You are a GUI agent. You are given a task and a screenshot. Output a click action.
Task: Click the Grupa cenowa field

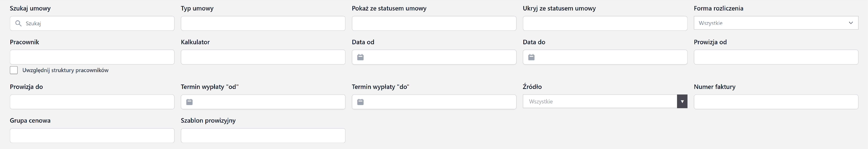tap(92, 135)
